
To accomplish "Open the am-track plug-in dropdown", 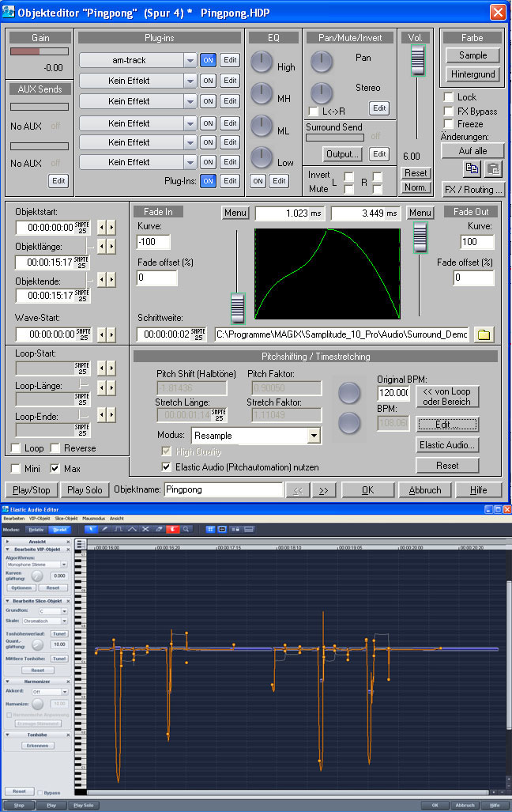I will pos(189,60).
